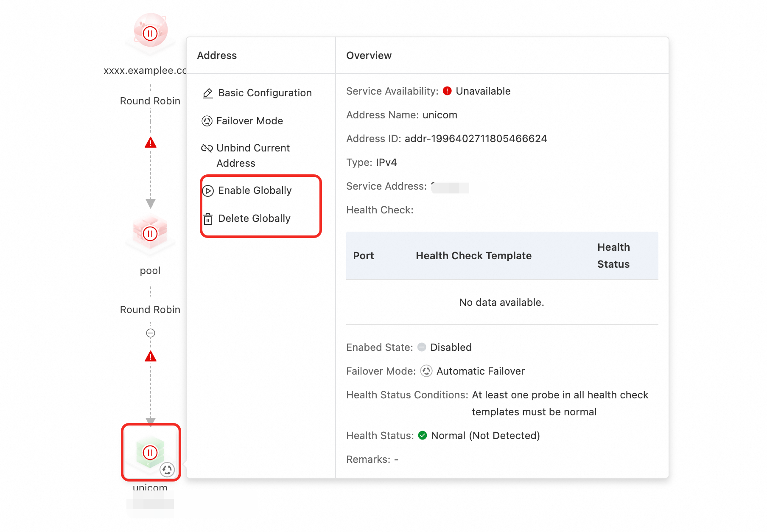Click the Unavailable service availability text
Image resolution: width=767 pixels, height=532 pixels.
(x=483, y=91)
